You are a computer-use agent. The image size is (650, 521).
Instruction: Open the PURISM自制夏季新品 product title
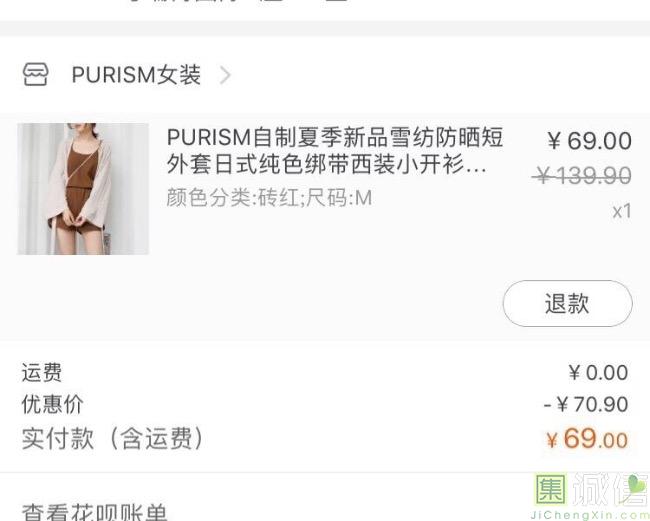(335, 151)
